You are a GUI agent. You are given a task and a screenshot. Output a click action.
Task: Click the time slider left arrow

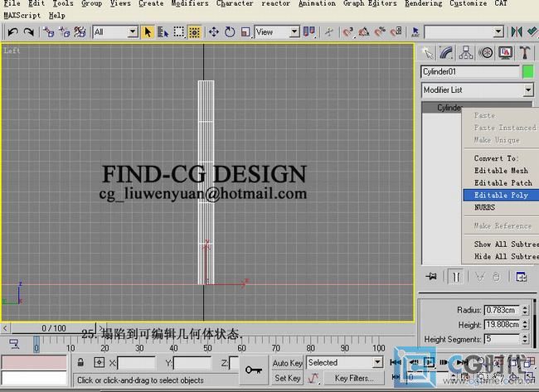point(5,328)
